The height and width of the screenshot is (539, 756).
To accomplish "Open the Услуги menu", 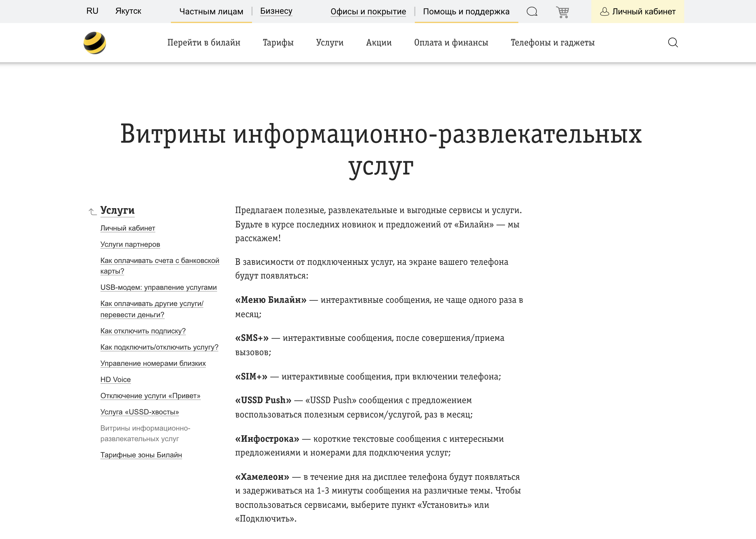I will coord(329,42).
